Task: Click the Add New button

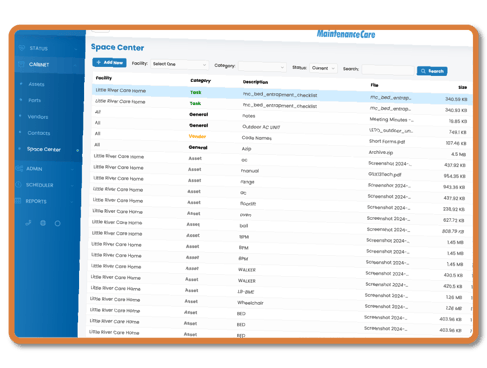Action: click(x=109, y=62)
